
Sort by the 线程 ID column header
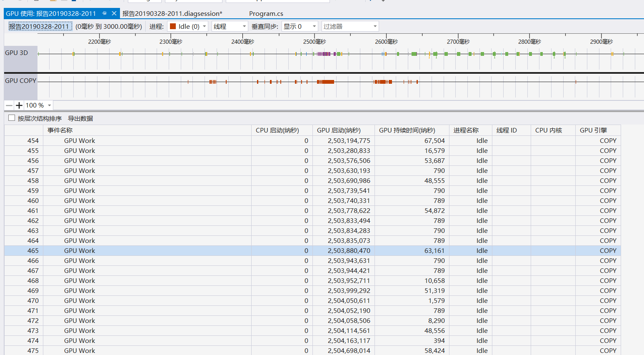tap(511, 130)
